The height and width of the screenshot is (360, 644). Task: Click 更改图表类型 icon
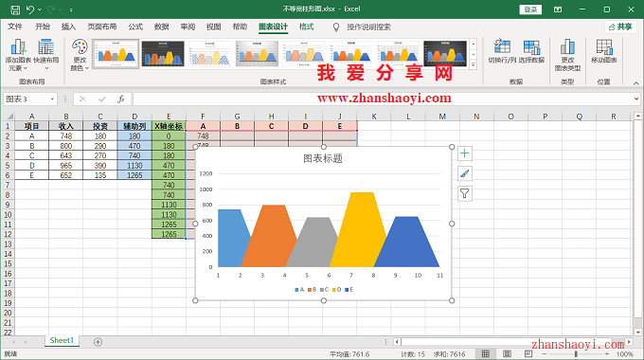(567, 55)
